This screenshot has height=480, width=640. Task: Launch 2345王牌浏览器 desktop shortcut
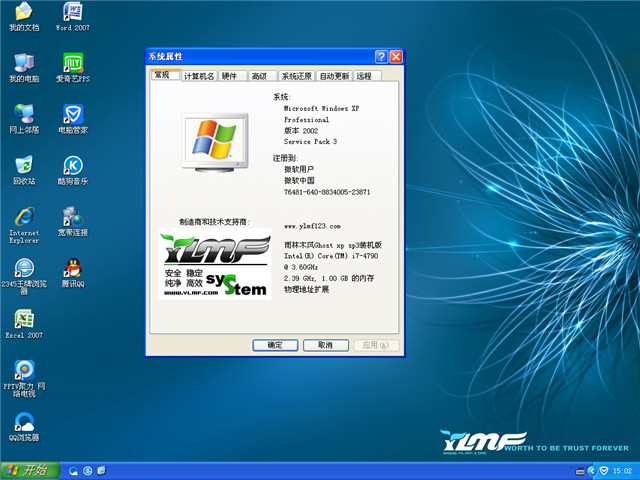point(24,276)
